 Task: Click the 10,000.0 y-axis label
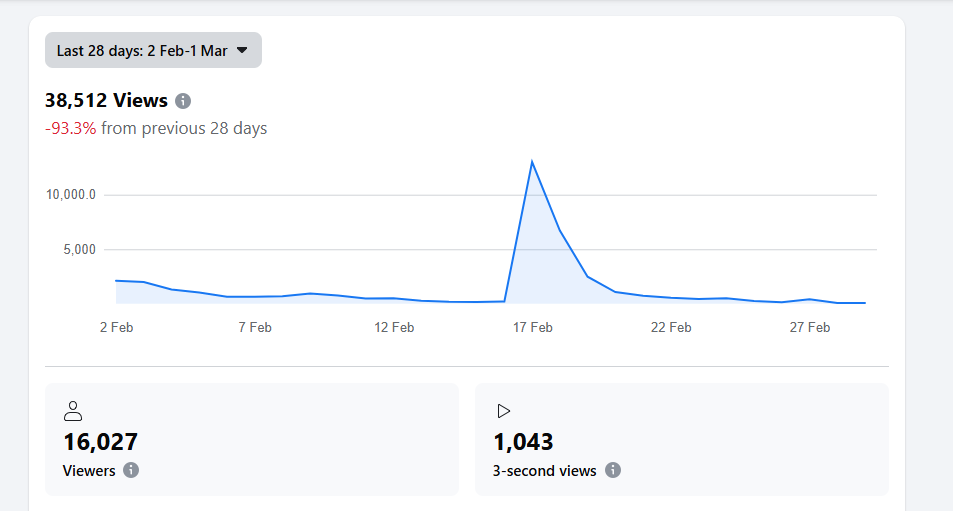70,195
